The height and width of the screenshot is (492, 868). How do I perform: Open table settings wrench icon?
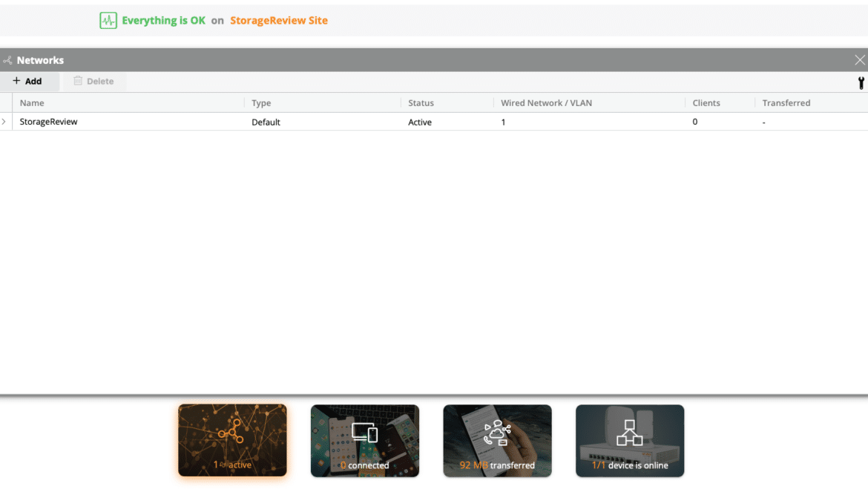(x=861, y=82)
